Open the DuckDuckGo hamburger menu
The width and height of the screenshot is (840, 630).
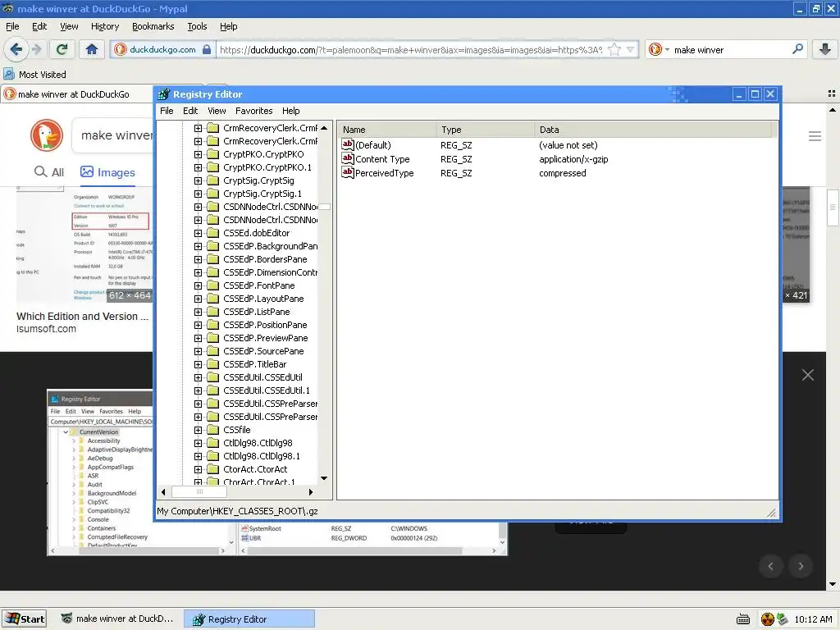pos(815,136)
